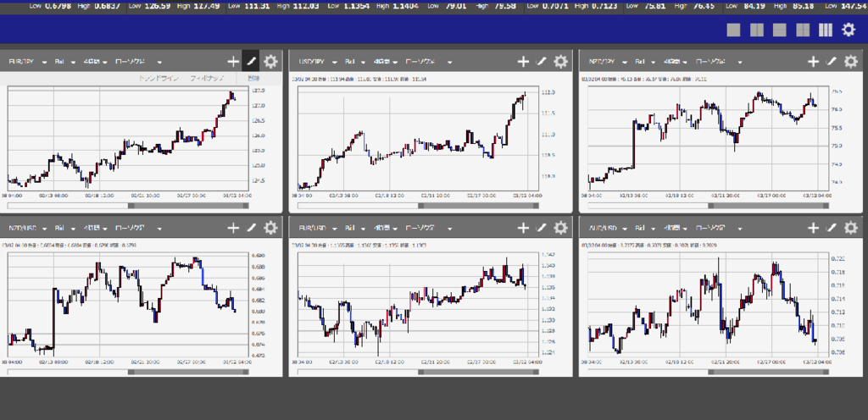
Task: Open settings gear on EUR/JPY chart
Action: (x=270, y=61)
